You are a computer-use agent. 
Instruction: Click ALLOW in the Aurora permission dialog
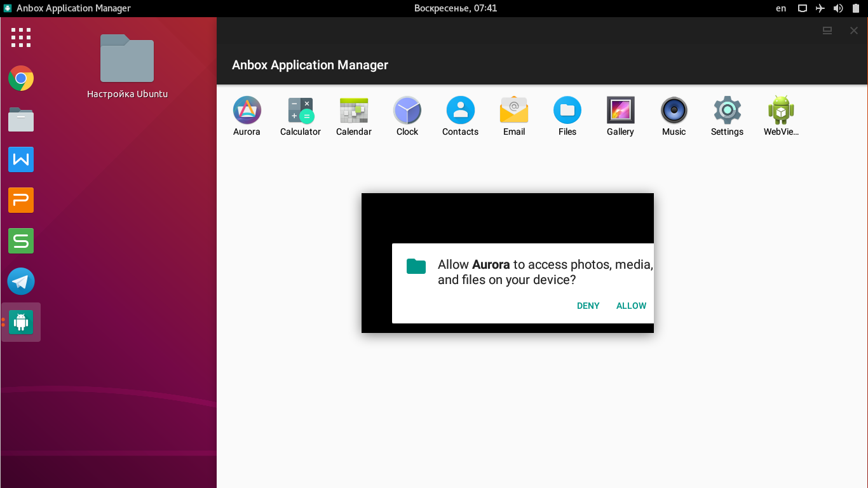coord(631,306)
